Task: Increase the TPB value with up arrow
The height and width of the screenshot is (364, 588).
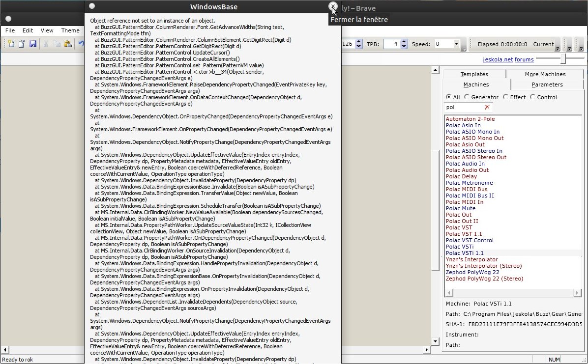Action: pos(404,42)
